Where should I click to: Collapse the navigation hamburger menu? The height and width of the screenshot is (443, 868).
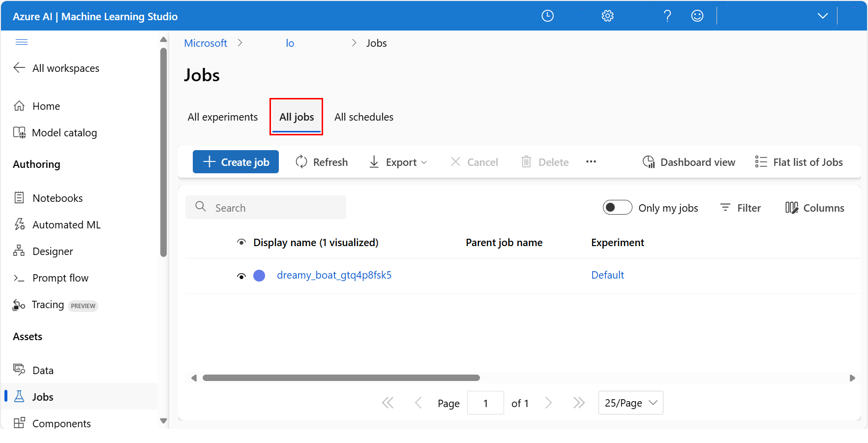[x=22, y=42]
